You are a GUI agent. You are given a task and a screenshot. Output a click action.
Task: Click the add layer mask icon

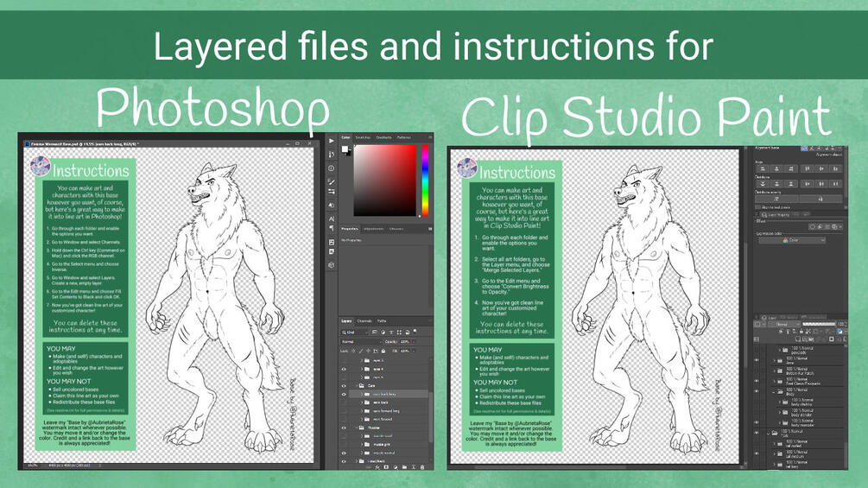tap(386, 467)
